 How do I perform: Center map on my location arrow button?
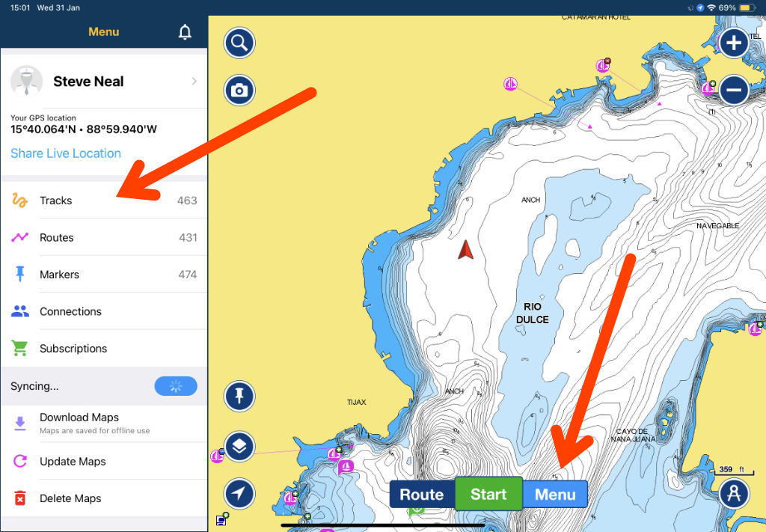[239, 493]
